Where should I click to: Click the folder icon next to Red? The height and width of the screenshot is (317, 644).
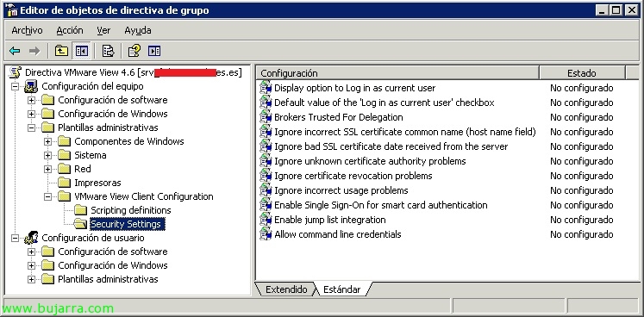64,169
